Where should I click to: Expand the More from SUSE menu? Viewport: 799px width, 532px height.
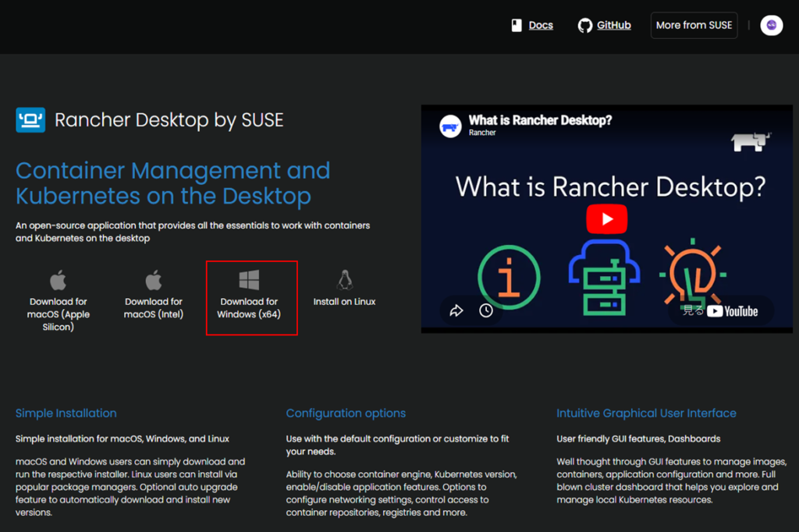694,26
